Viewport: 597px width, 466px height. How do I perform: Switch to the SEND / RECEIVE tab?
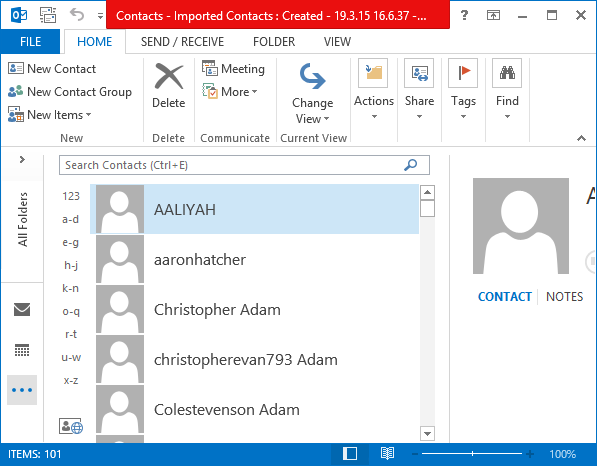pos(182,41)
